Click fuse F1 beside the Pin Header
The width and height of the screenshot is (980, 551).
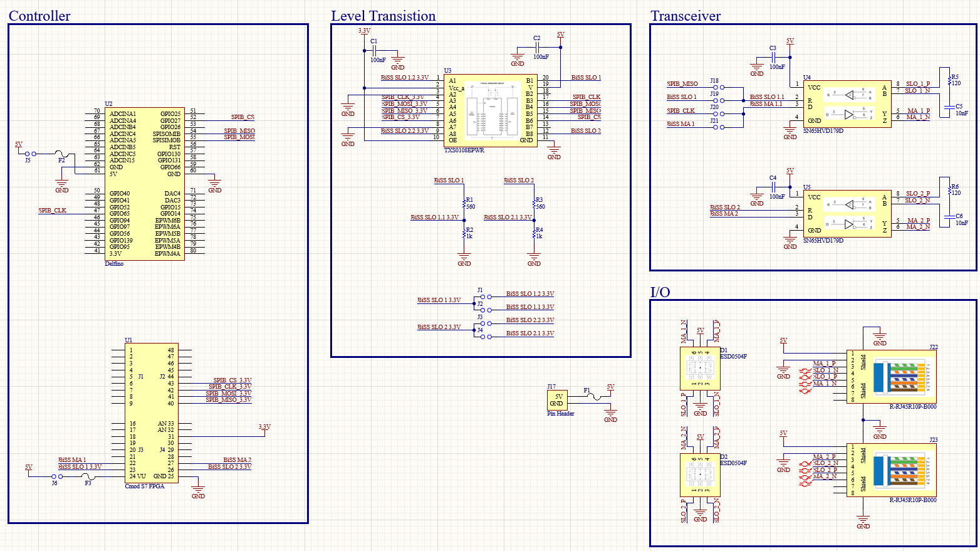592,397
